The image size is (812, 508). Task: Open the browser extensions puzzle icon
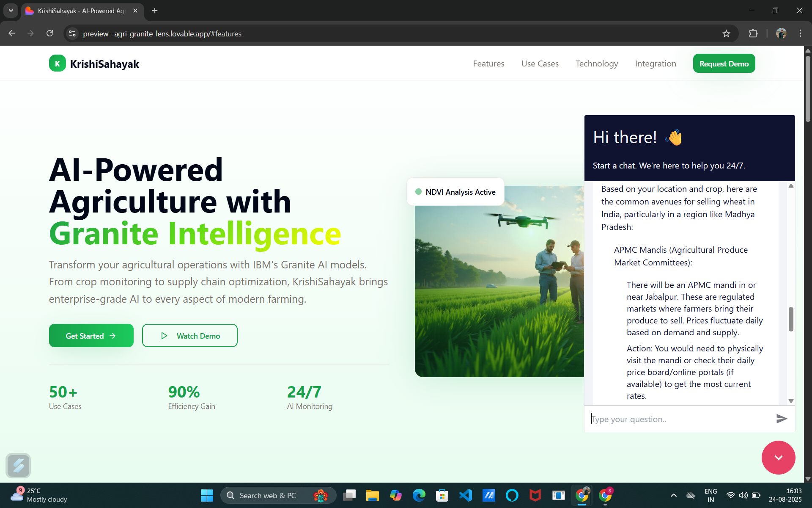[x=753, y=33]
